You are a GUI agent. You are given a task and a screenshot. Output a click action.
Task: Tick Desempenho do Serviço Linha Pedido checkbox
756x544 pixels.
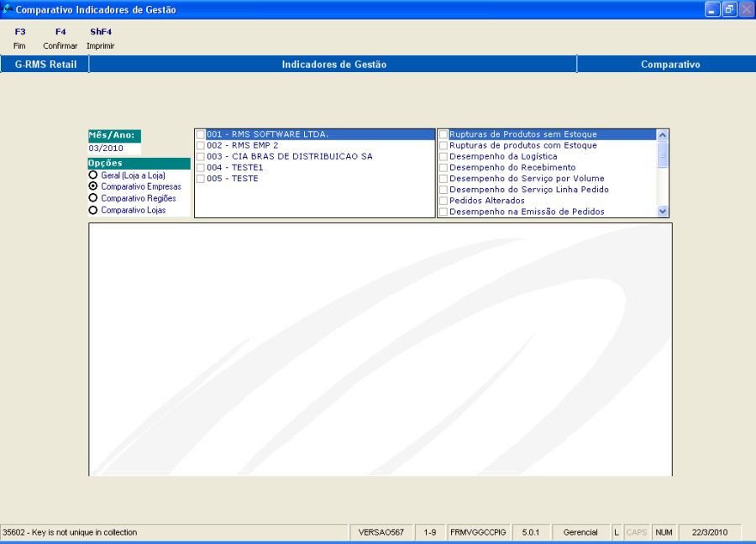click(444, 190)
